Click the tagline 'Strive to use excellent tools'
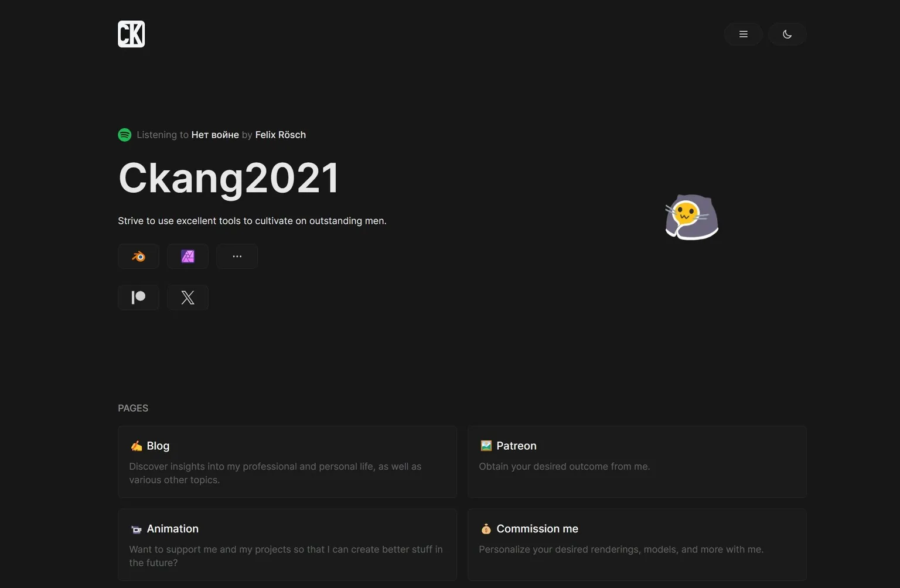The image size is (900, 588). coord(252,221)
